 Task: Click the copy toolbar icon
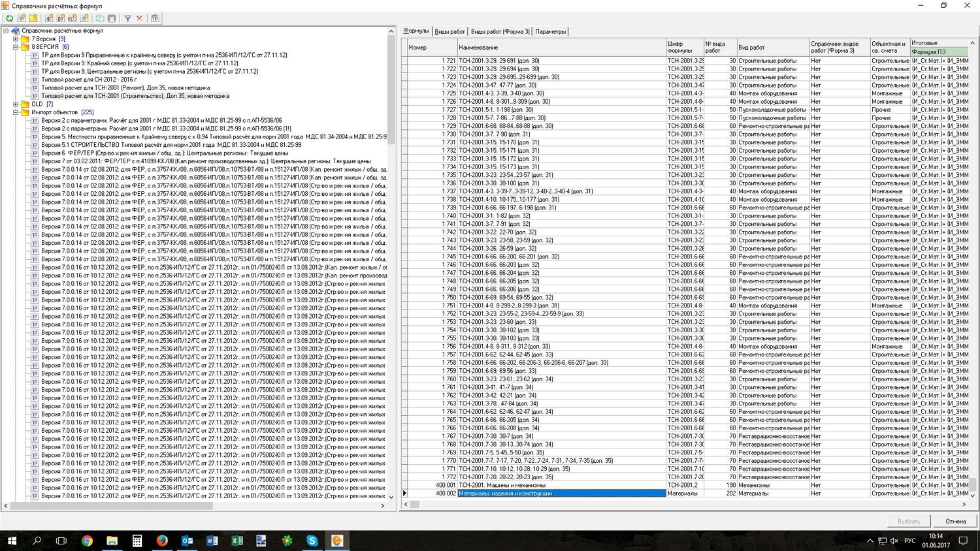pyautogui.click(x=100, y=18)
